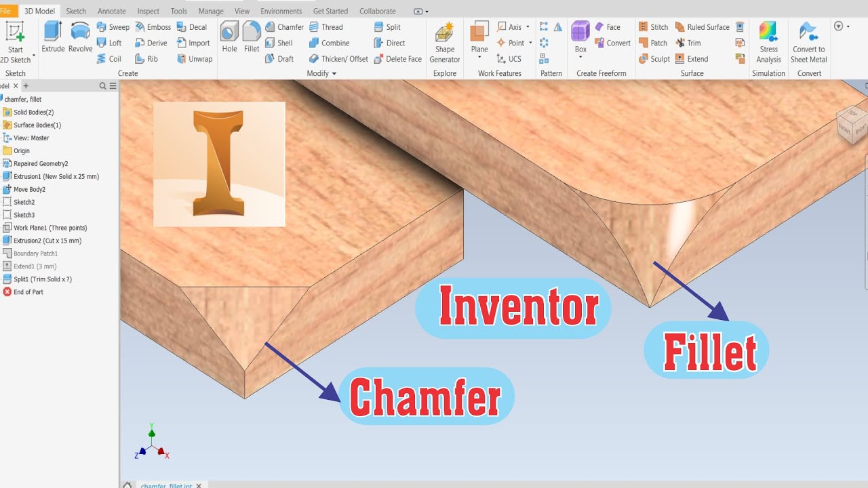Image resolution: width=868 pixels, height=488 pixels.
Task: Select the Thicken/ Offset tool
Action: (338, 59)
